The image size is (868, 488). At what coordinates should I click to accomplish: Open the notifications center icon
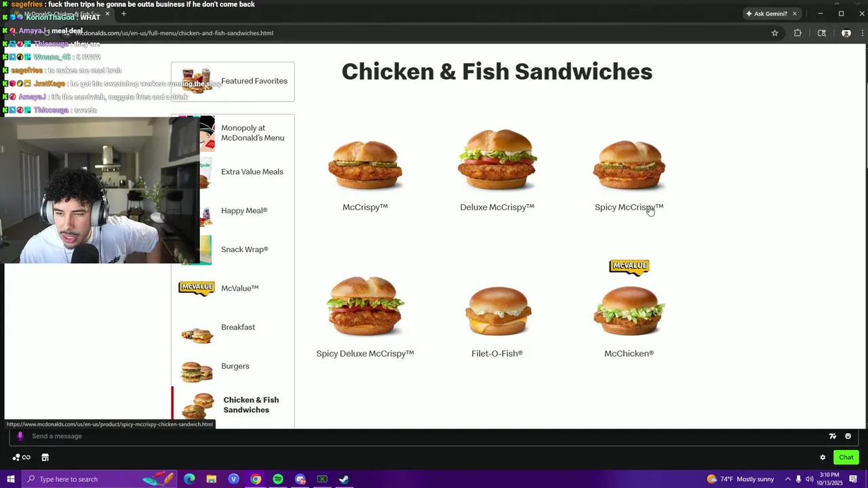pyautogui.click(x=853, y=479)
